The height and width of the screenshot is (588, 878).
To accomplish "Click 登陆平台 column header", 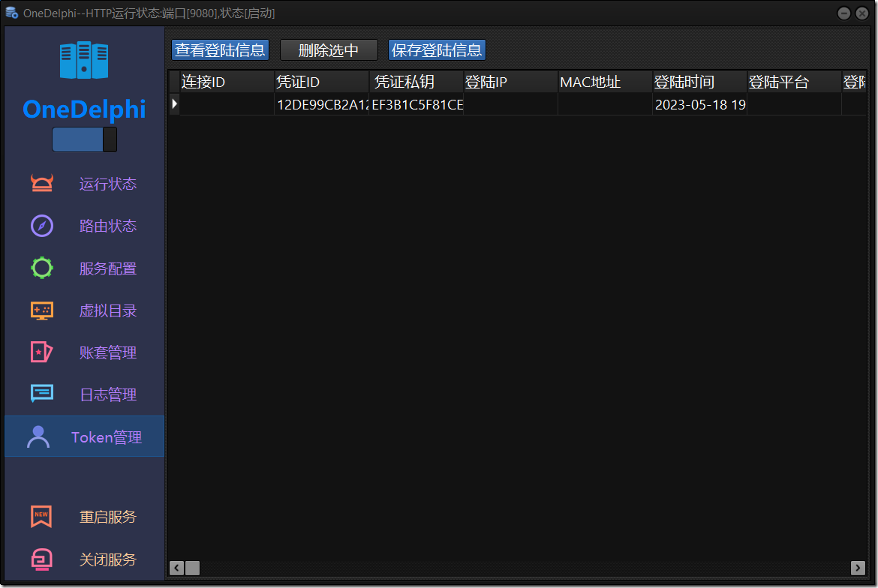I will tap(795, 82).
